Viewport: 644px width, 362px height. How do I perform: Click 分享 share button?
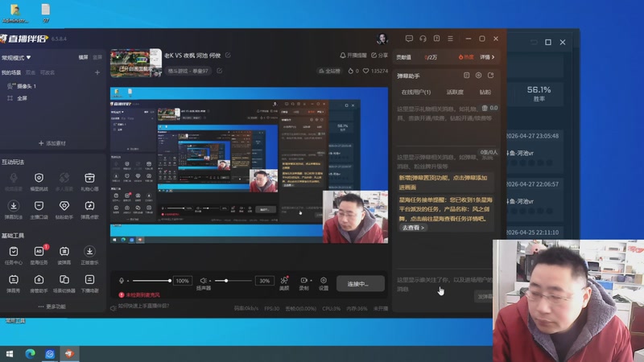pos(379,55)
